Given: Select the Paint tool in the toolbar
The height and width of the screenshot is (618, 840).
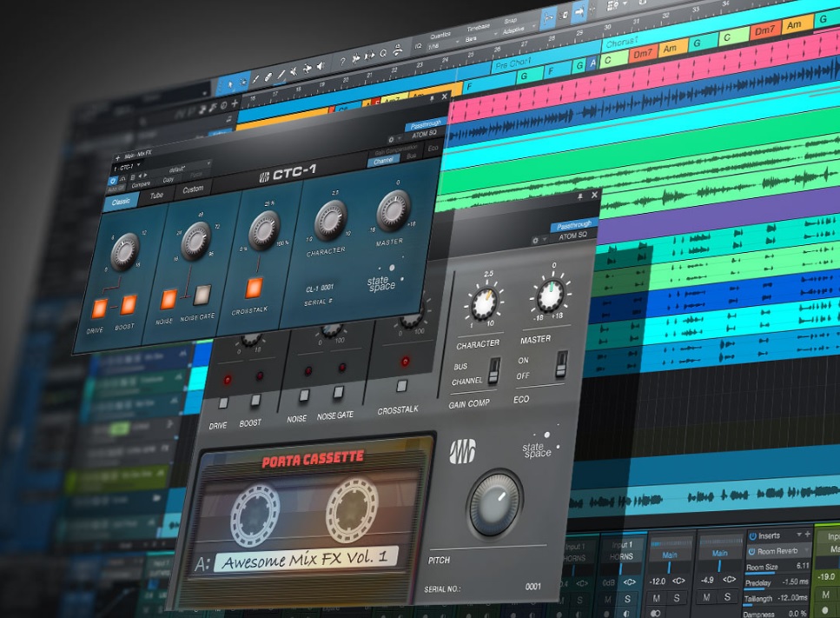Looking at the screenshot, I should coord(281,73).
